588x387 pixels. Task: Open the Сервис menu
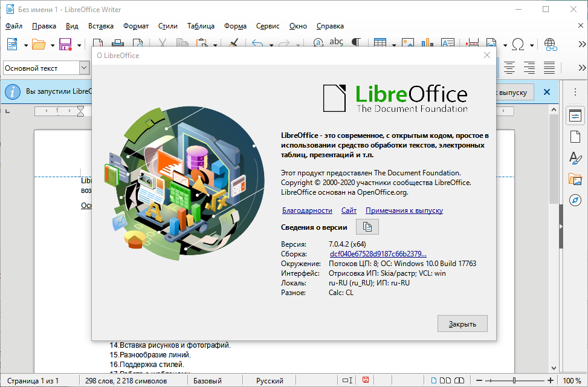tap(268, 26)
